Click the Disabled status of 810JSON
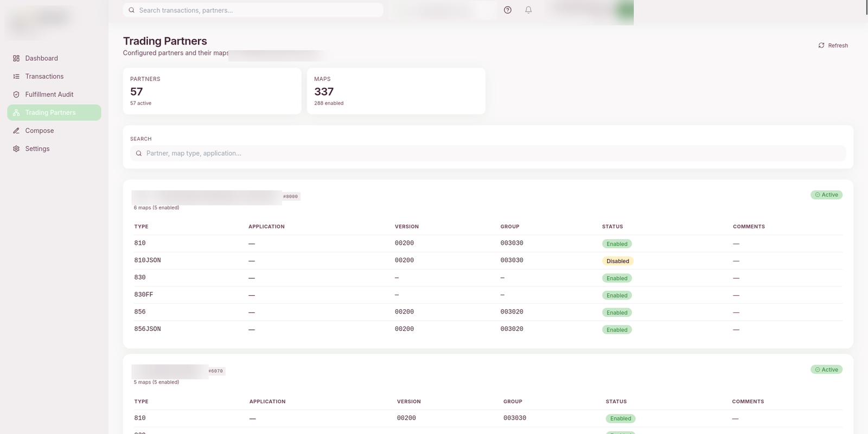868x434 pixels. click(618, 261)
